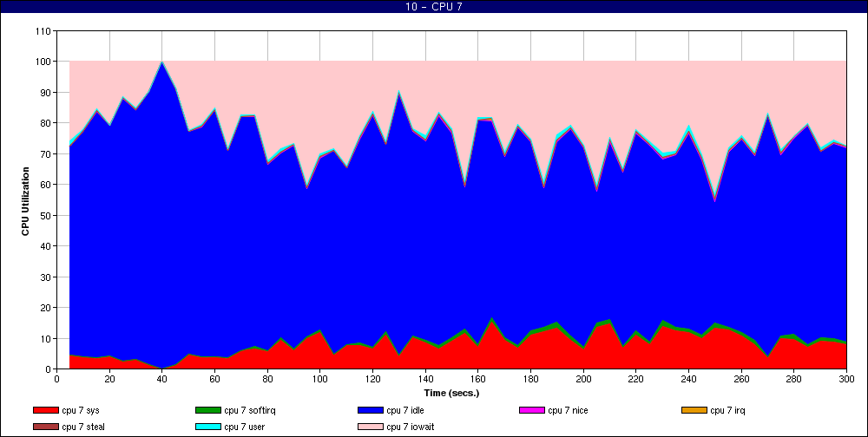This screenshot has height=437, width=868.
Task: Click the y-axis tick label 10
Action: [x=47, y=338]
